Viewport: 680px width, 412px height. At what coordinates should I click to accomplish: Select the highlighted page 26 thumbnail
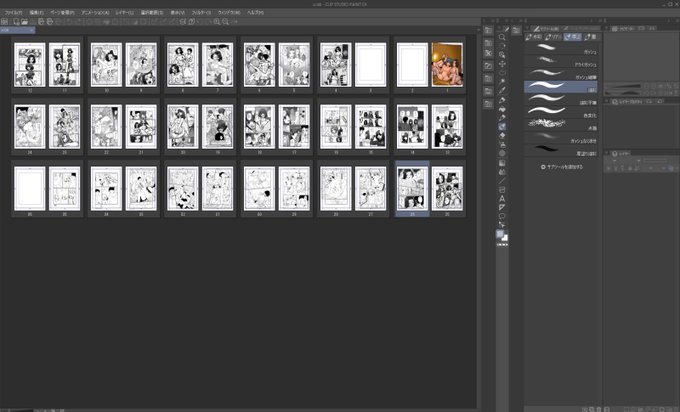point(412,189)
